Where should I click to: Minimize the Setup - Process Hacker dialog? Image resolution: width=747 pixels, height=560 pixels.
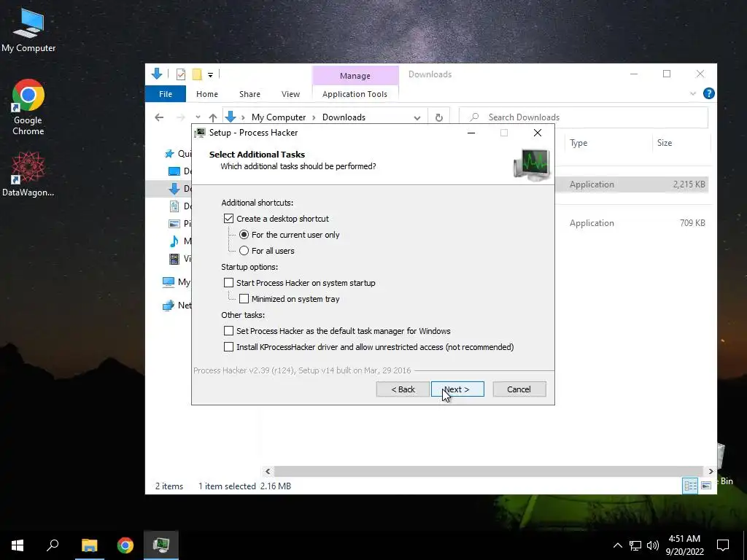pos(471,133)
